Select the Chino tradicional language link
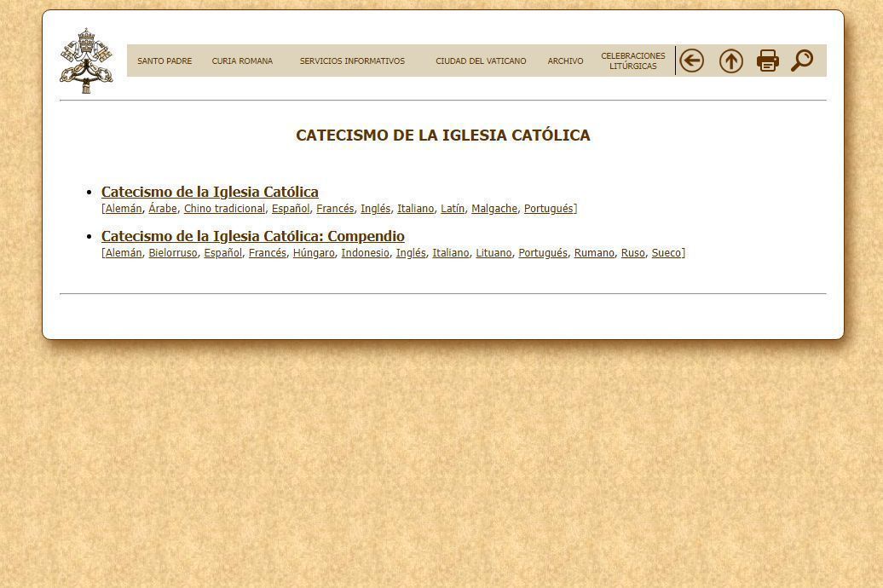The image size is (883, 588). (x=225, y=209)
